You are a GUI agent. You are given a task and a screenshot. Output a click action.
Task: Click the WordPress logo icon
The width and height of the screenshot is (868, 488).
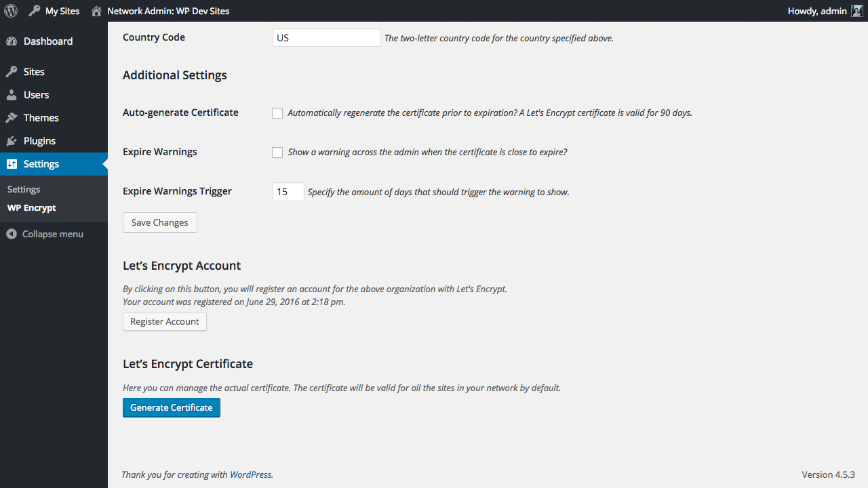coord(11,11)
